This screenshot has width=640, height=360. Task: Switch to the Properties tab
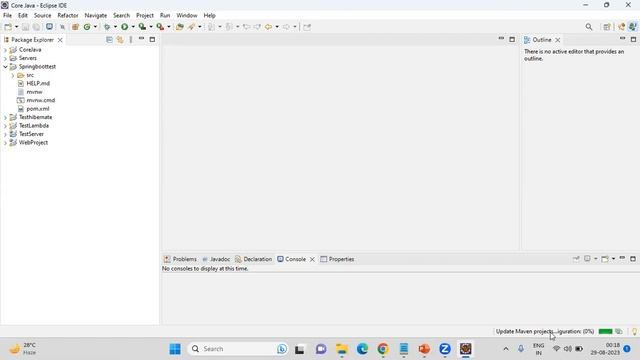pyautogui.click(x=337, y=259)
